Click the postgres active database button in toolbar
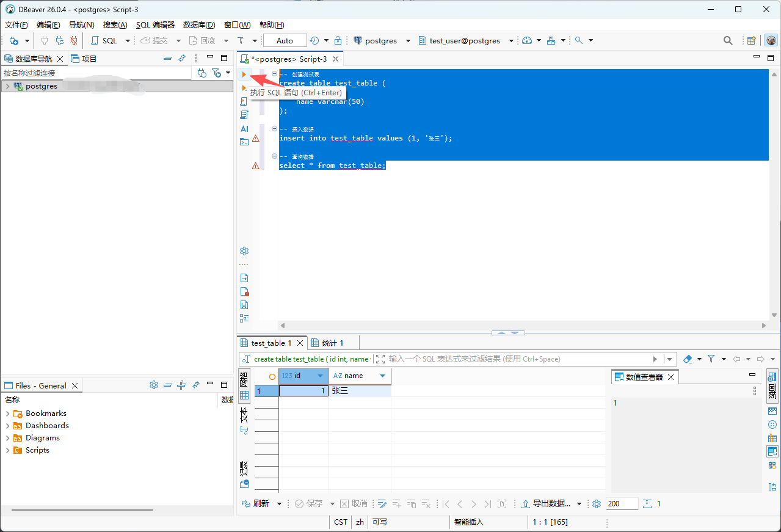The width and height of the screenshot is (781, 532). click(x=375, y=41)
